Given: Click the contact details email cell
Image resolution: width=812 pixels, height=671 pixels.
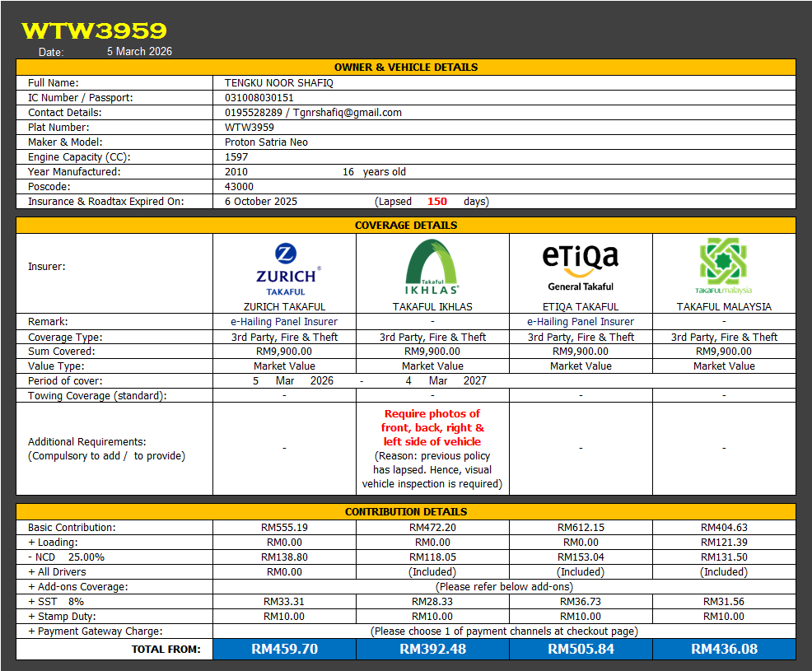Looking at the screenshot, I should coord(313,112).
